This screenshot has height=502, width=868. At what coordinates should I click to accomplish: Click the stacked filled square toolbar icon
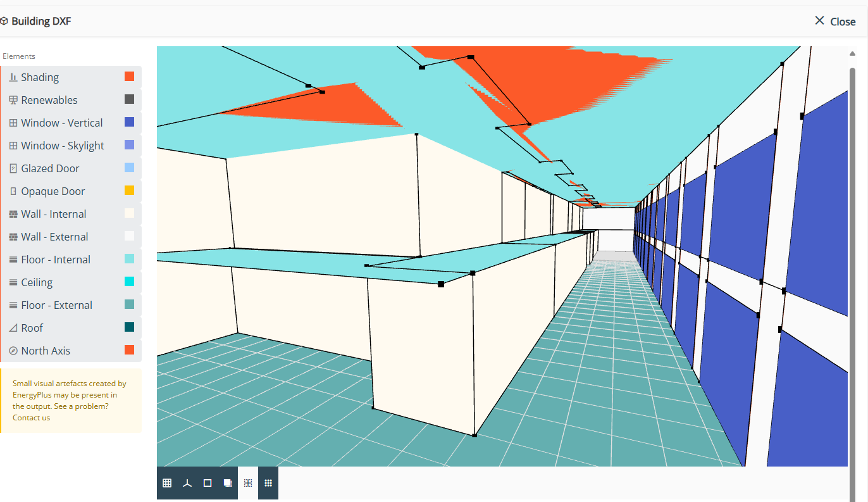(x=228, y=483)
